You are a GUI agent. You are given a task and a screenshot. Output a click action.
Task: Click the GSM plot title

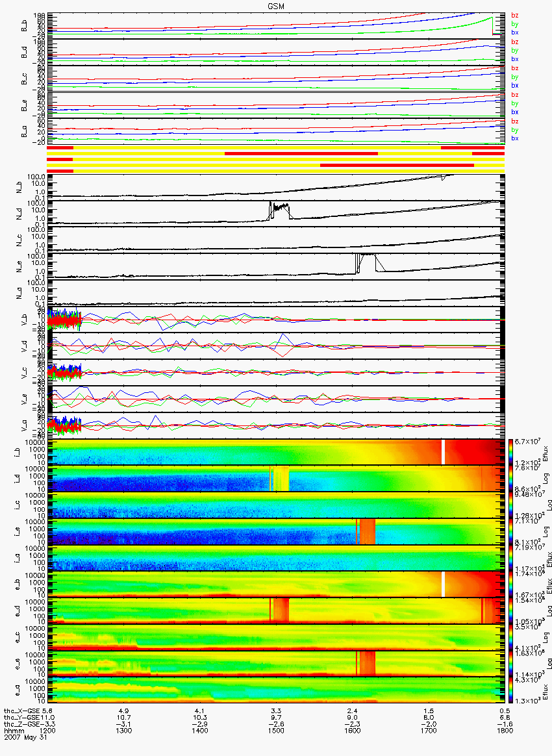point(276,6)
